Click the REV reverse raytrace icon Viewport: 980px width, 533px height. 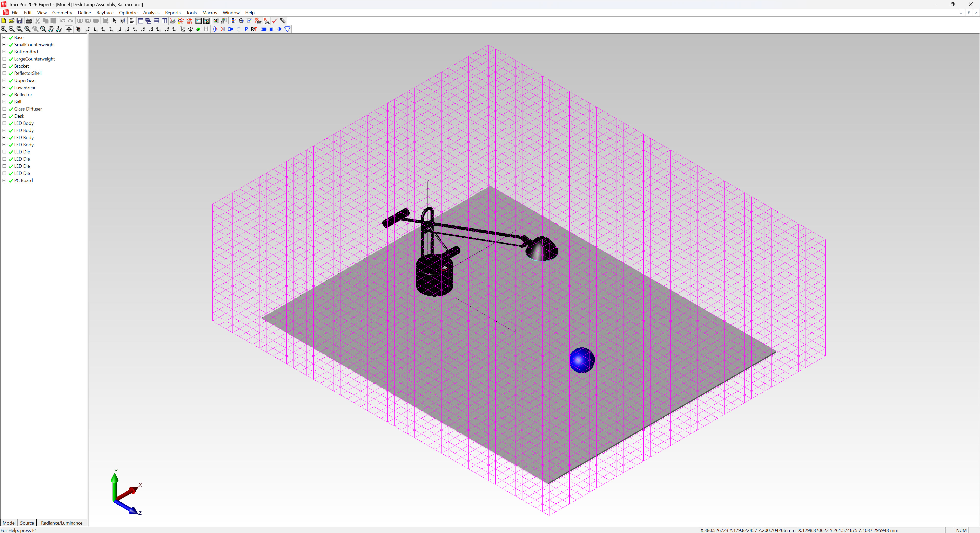coord(189,20)
